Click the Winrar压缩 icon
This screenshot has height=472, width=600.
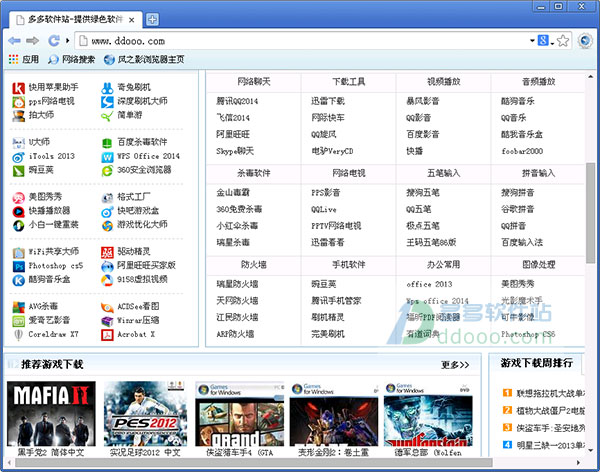[107, 321]
